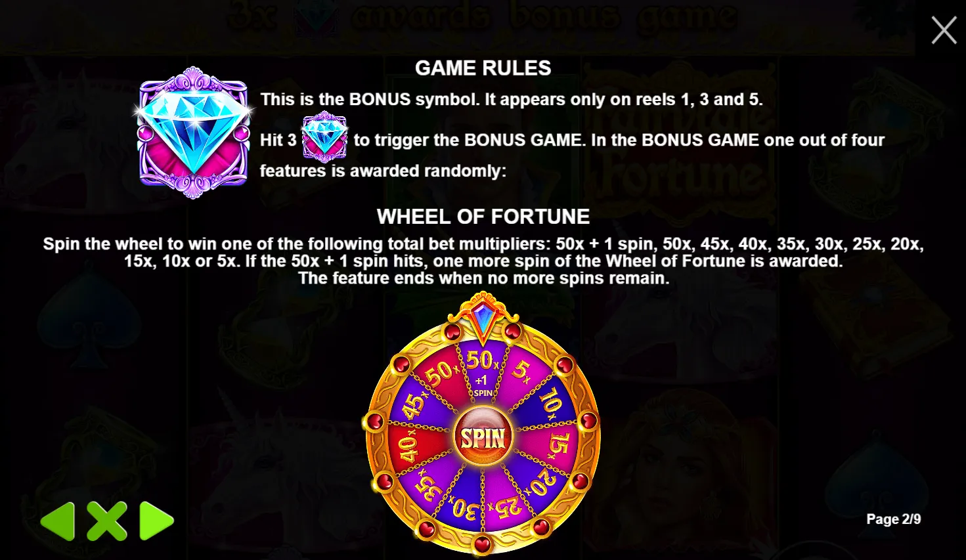Viewport: 966px width, 560px height.
Task: Select the 50x +1 SPIN wheel segment
Action: pyautogui.click(x=482, y=374)
